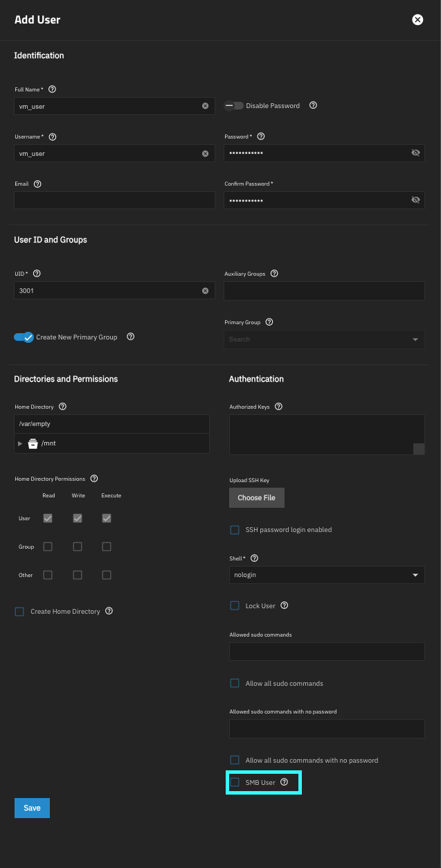Enable the SMB User checkbox
Screen dimensions: 441x868
(x=235, y=782)
